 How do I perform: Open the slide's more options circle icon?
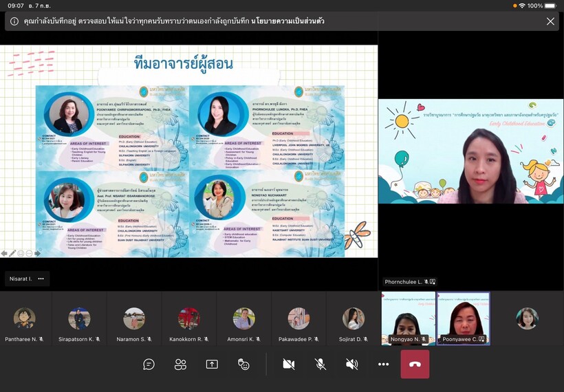(29, 253)
